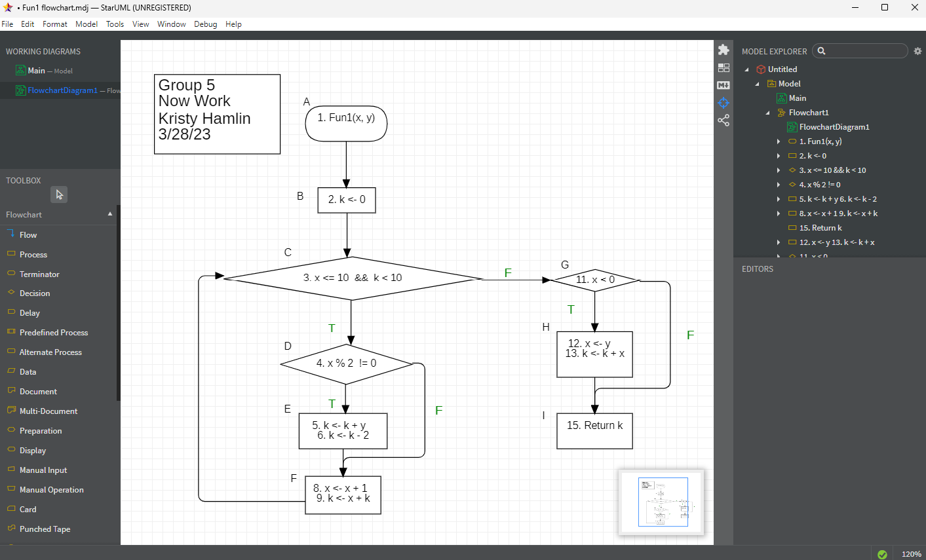Select the Process tool icon
The width and height of the screenshot is (926, 560).
click(x=11, y=253)
